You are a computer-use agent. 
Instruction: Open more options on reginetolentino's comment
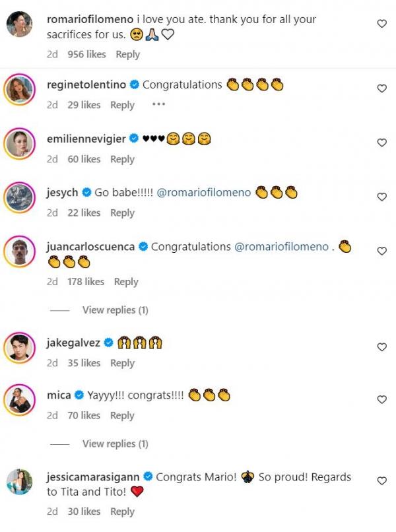(x=158, y=104)
